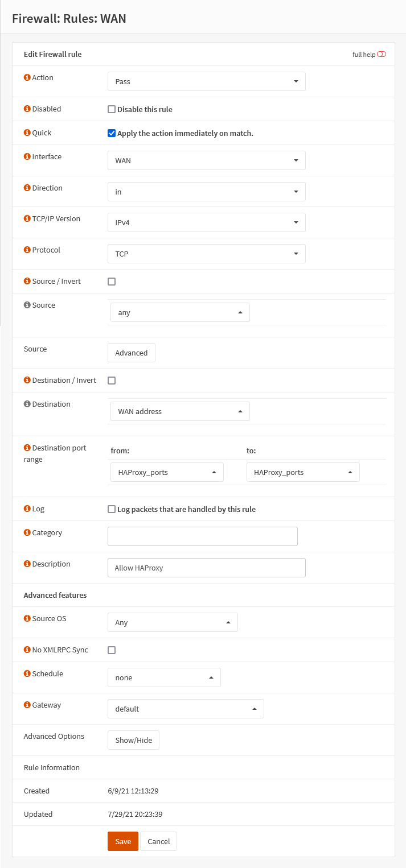This screenshot has width=406, height=868.
Task: Click the info icon beside Gateway
Action: (27, 705)
